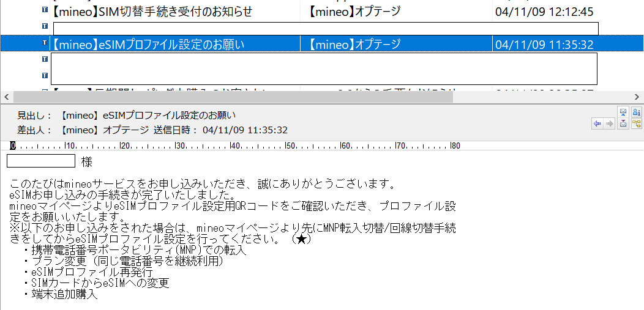The width and height of the screenshot is (644, 310).
Task: Click the note line starting ※以下のお申し込みをされた場合は
Action: click(x=233, y=227)
